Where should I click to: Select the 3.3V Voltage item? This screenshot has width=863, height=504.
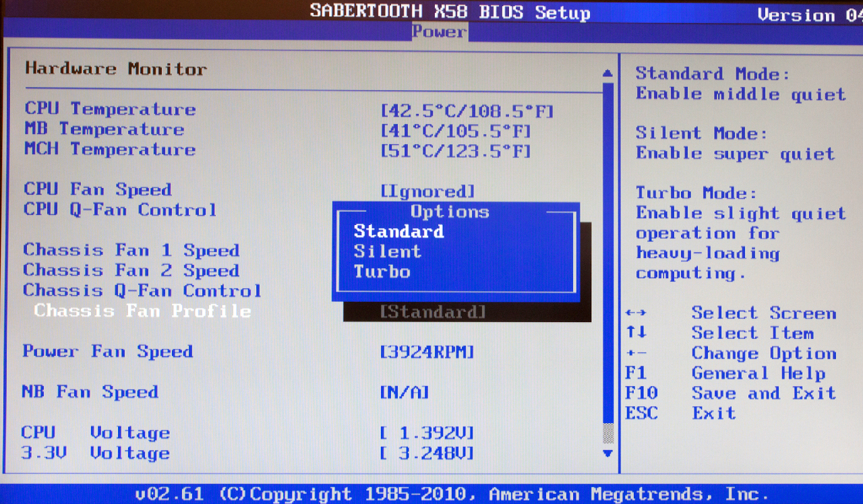coord(96,452)
